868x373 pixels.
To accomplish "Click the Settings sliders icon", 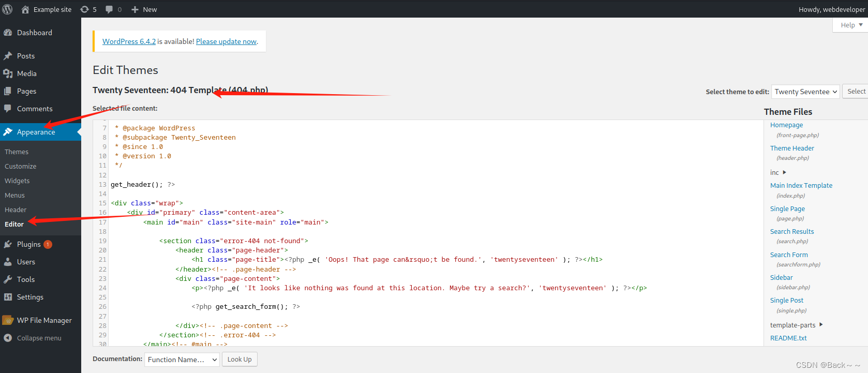I will [x=8, y=297].
